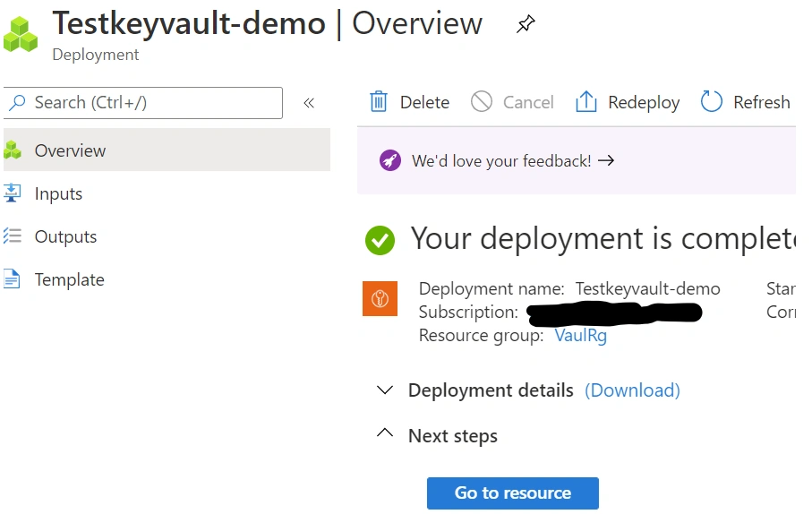Click the green cubes deployment icon in the header

21,35
